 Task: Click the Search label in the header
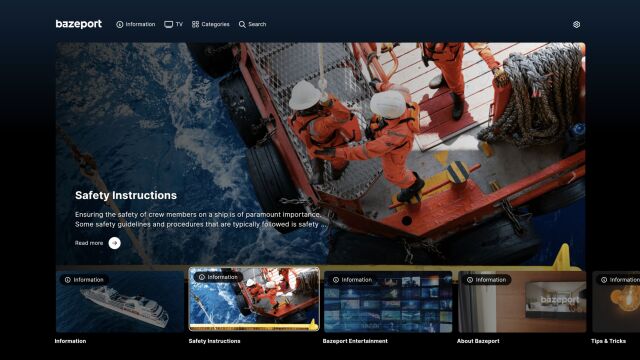pos(257,24)
